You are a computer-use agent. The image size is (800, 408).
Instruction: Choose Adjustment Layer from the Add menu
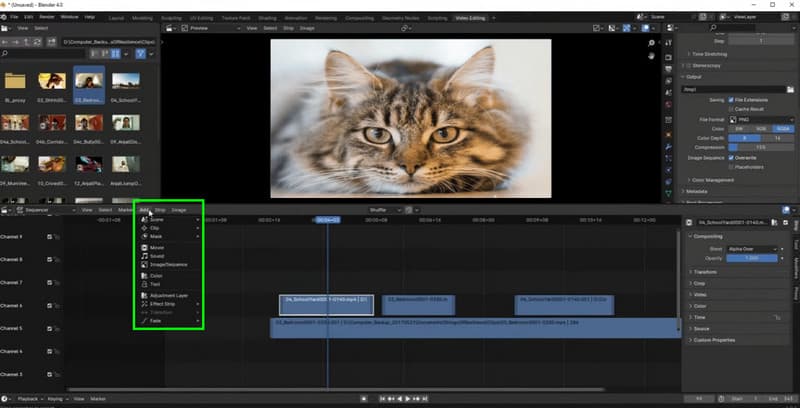tap(169, 296)
